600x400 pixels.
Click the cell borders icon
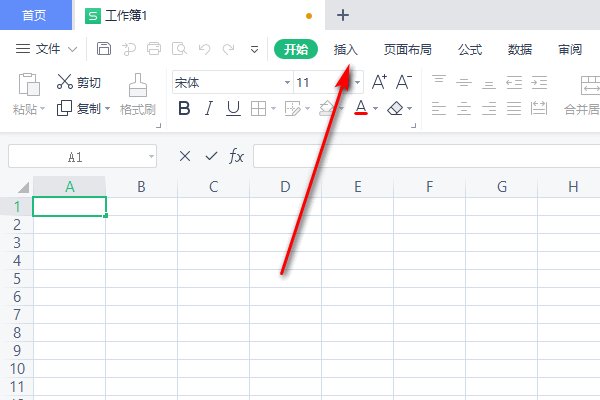pyautogui.click(x=258, y=109)
